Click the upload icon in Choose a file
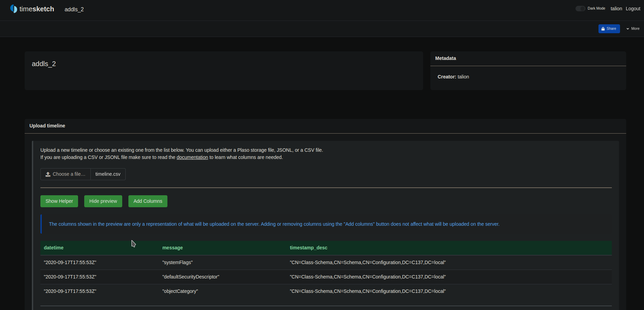The height and width of the screenshot is (310, 644). tap(48, 174)
